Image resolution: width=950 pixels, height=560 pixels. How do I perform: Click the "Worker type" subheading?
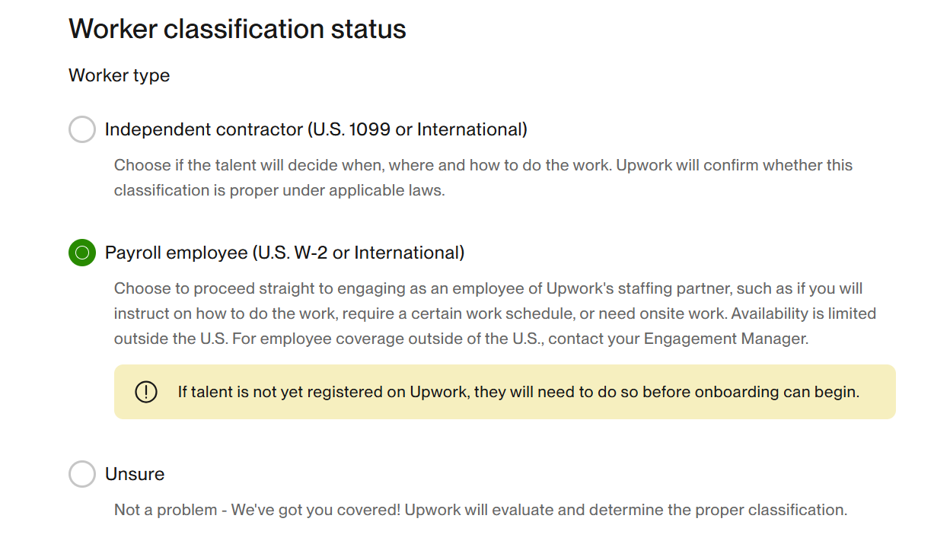[120, 75]
